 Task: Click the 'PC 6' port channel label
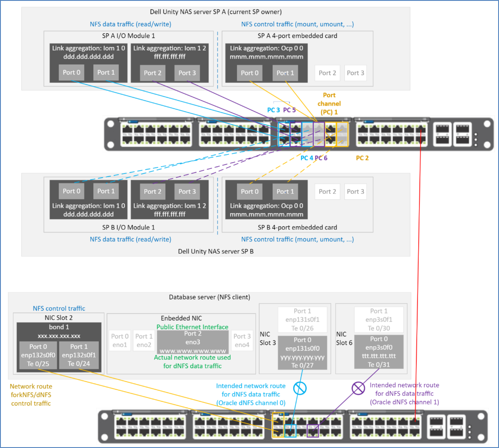click(x=321, y=158)
